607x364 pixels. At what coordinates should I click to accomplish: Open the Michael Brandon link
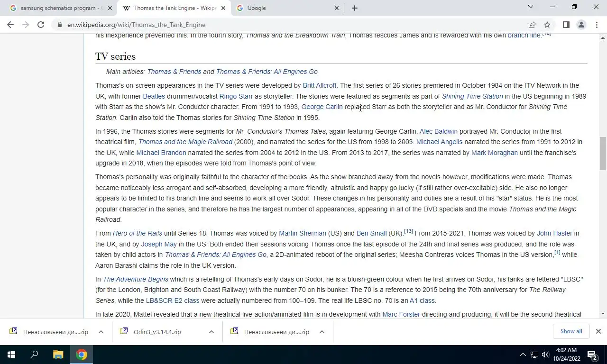click(161, 153)
